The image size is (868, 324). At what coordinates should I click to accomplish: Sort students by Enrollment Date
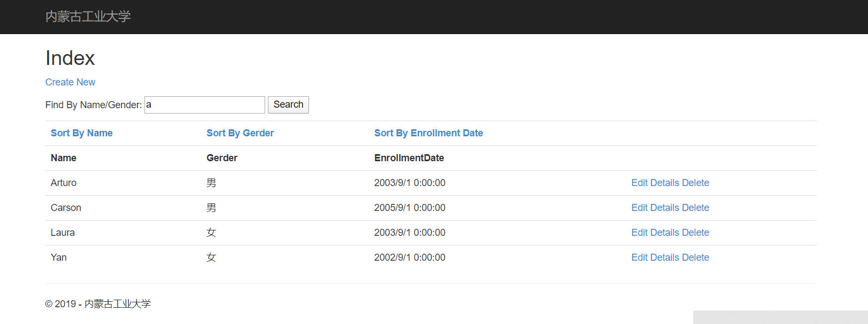(429, 133)
